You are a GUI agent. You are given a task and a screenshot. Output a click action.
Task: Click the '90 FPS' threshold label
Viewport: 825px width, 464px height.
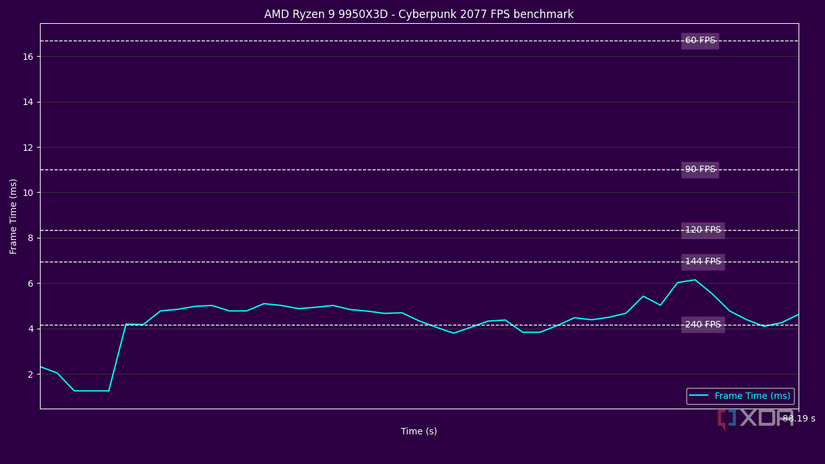tap(700, 169)
